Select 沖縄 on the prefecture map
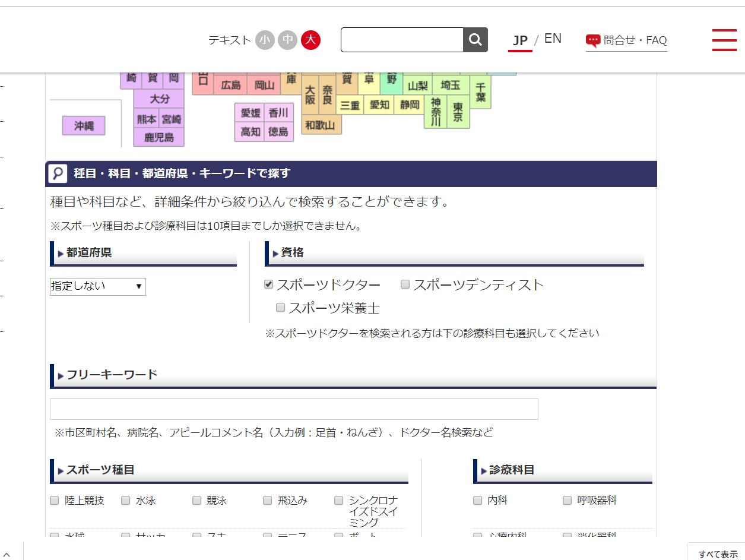The height and width of the screenshot is (560, 745). pyautogui.click(x=84, y=126)
